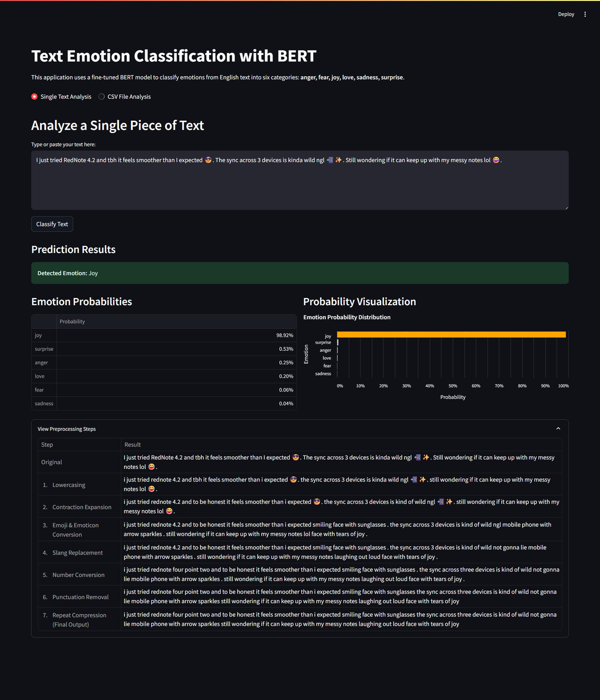
Task: Select the sadness row in Emotion Probabilities
Action: coord(135,403)
